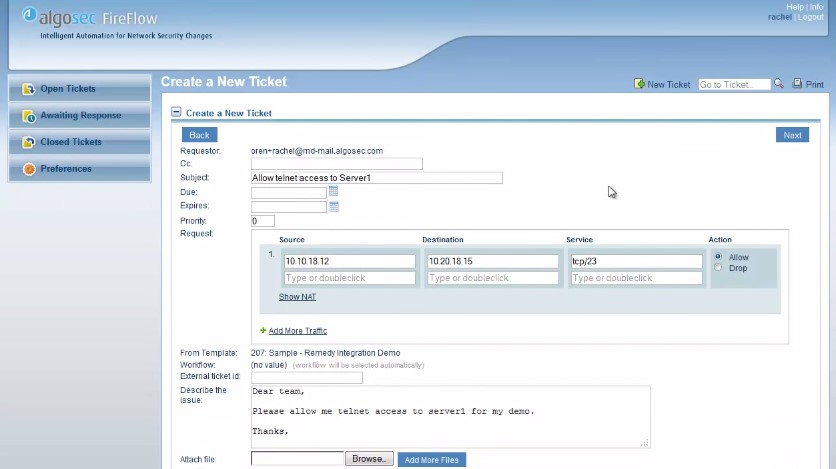The width and height of the screenshot is (836, 469).
Task: Click the Next button
Action: pos(792,135)
